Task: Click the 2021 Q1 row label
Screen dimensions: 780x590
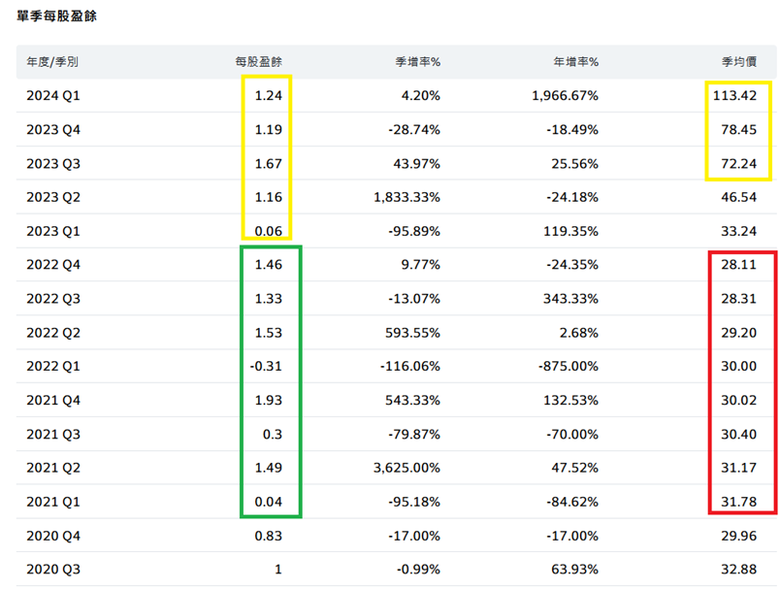Action: (53, 502)
